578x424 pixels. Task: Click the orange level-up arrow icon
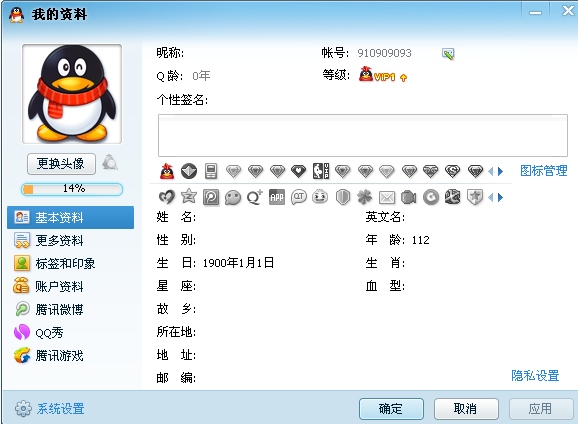tap(404, 77)
